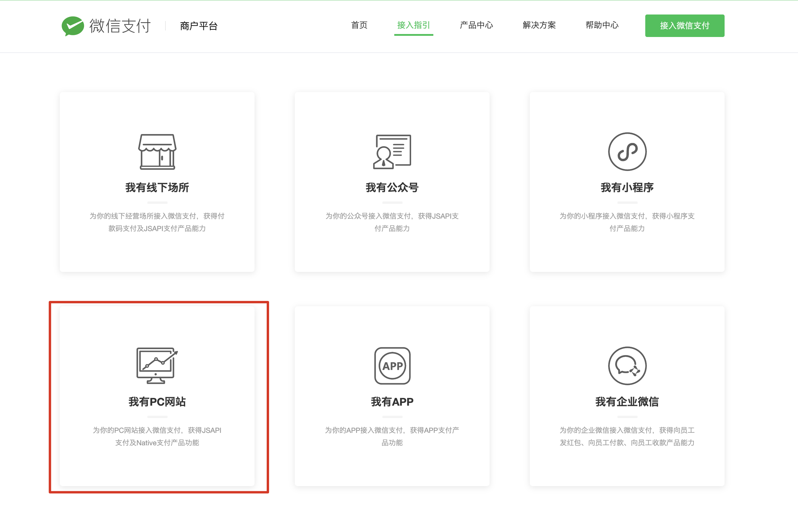Click the offline store shop icon
This screenshot has height=532, width=798.
coord(157,152)
